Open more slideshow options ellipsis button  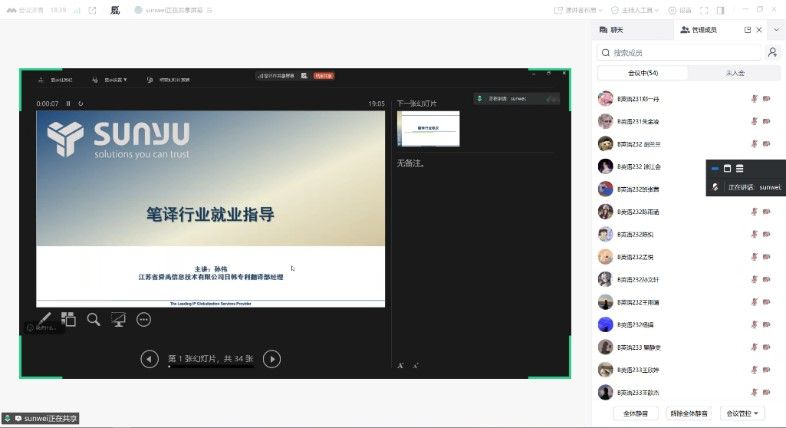(143, 319)
